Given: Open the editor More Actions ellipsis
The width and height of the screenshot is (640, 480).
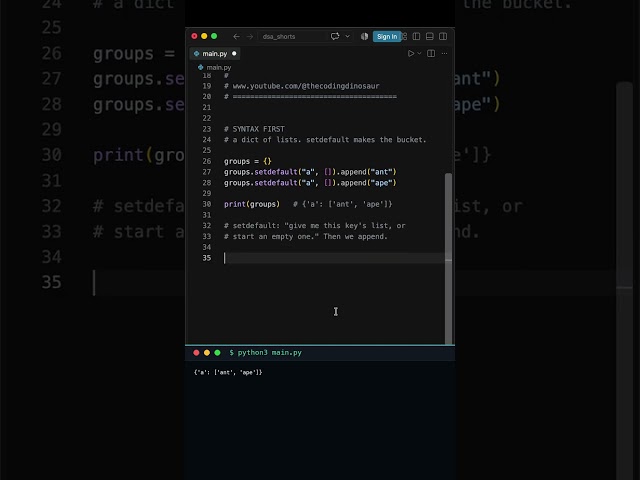Looking at the screenshot, I should [444, 53].
